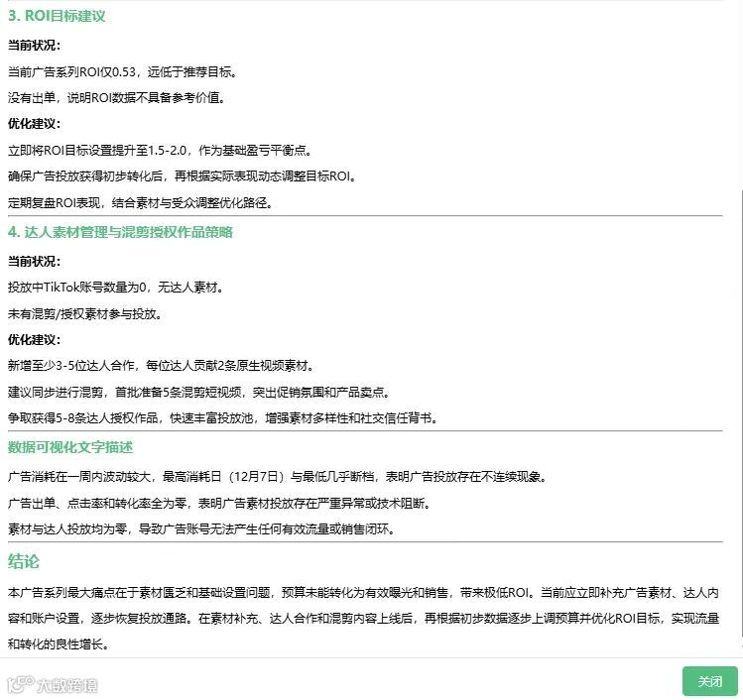Click line '新增至少3-5位达人合作'
Screen dimensions: 743x700
pos(71,366)
